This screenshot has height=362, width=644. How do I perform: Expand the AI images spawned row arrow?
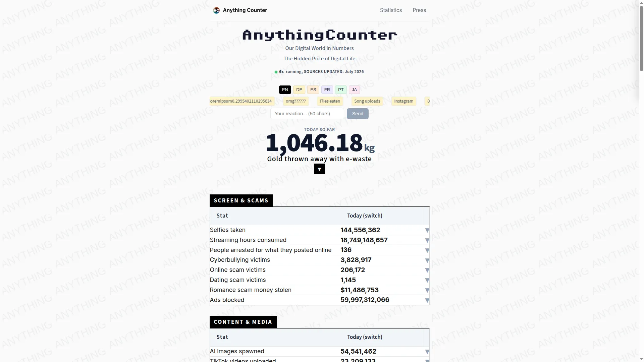[427, 352]
